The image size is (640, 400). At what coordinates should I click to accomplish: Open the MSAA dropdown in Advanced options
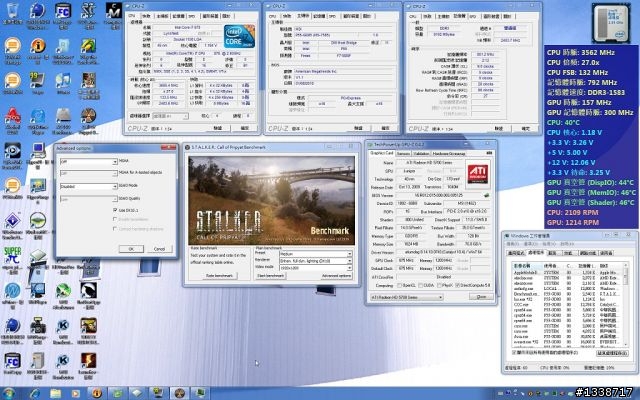coord(89,162)
